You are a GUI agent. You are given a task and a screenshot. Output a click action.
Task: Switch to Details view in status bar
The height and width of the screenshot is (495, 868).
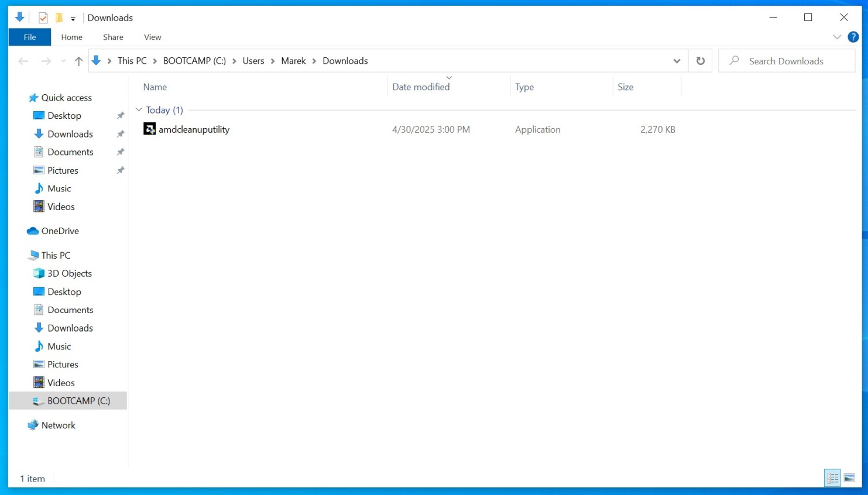pyautogui.click(x=832, y=478)
